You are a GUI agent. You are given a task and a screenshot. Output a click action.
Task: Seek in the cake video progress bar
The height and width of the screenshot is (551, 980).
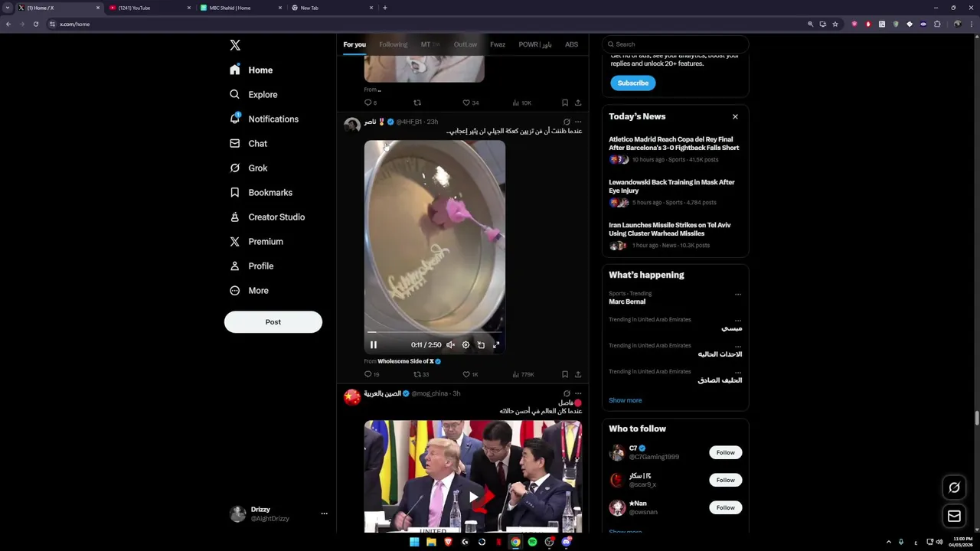[x=435, y=332]
